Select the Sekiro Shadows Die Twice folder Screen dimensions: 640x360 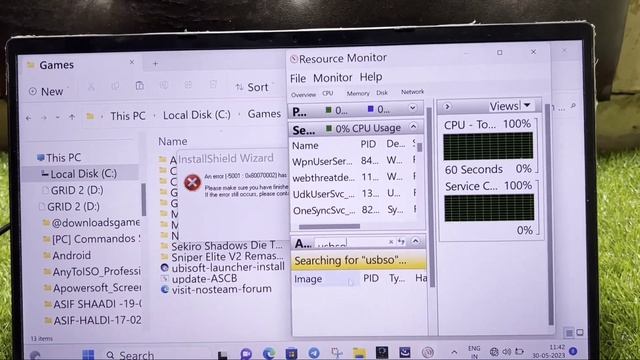(222, 246)
